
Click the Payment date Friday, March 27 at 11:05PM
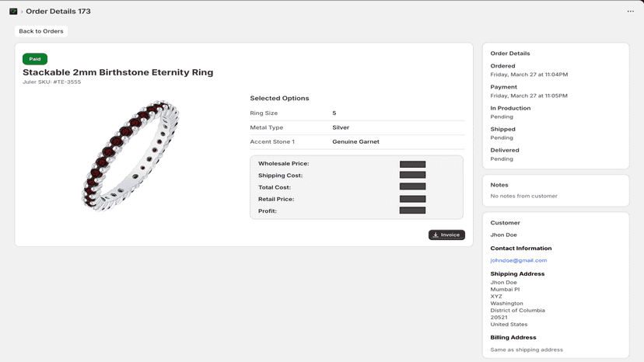[x=529, y=96]
